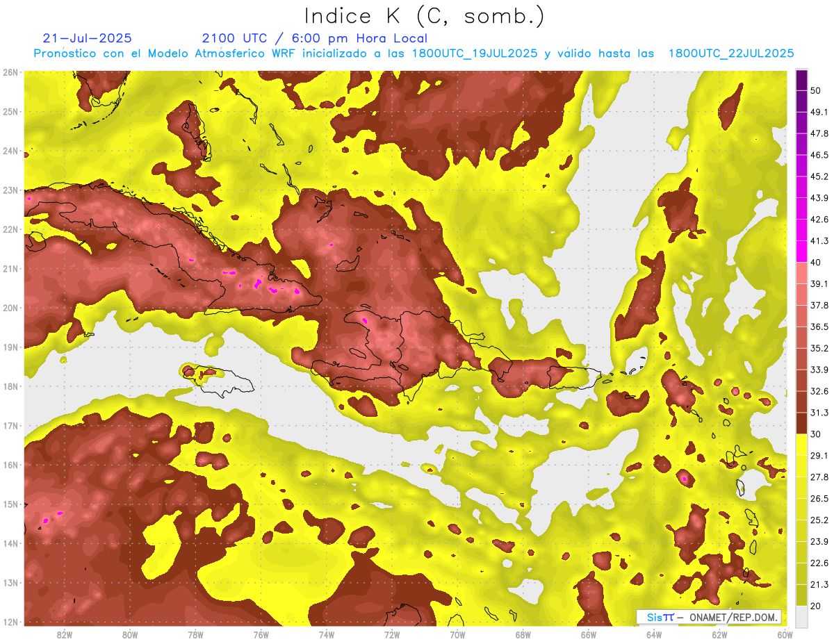This screenshot has height=644, width=834.
Task: Click the longitude label "68W"
Action: (523, 634)
